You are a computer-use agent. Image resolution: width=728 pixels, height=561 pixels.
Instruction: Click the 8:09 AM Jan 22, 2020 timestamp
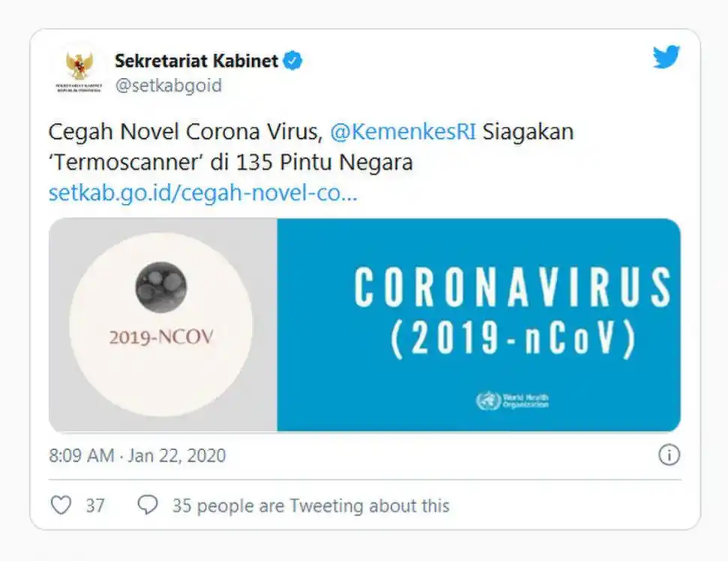[x=137, y=455]
